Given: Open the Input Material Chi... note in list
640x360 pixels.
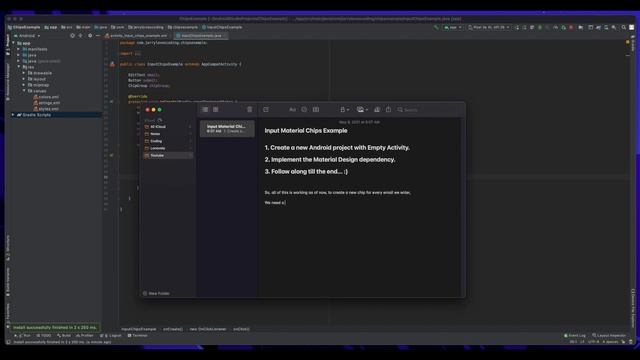Looking at the screenshot, I should point(227,129).
